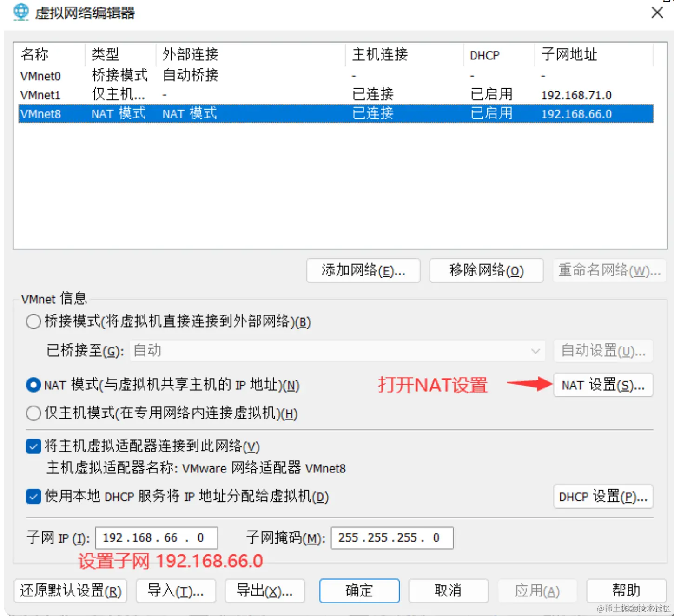Click the 子网地址 column header
Screen dimensions: 674x616
tap(594, 55)
